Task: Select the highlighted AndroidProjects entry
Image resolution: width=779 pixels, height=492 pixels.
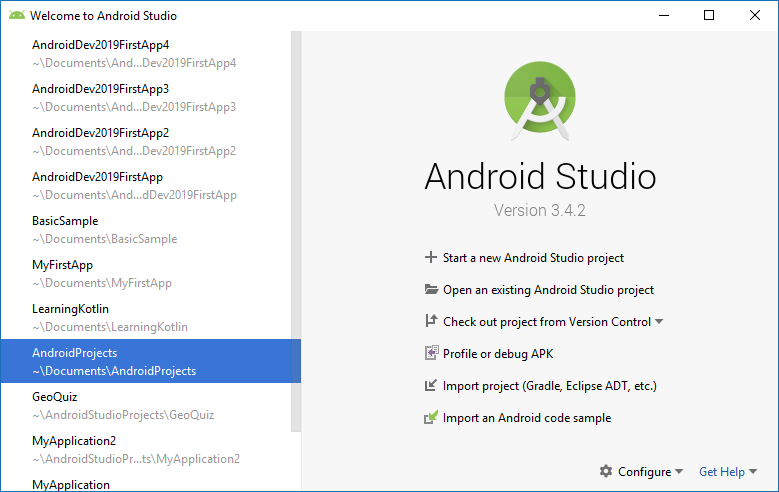Action: pyautogui.click(x=151, y=361)
